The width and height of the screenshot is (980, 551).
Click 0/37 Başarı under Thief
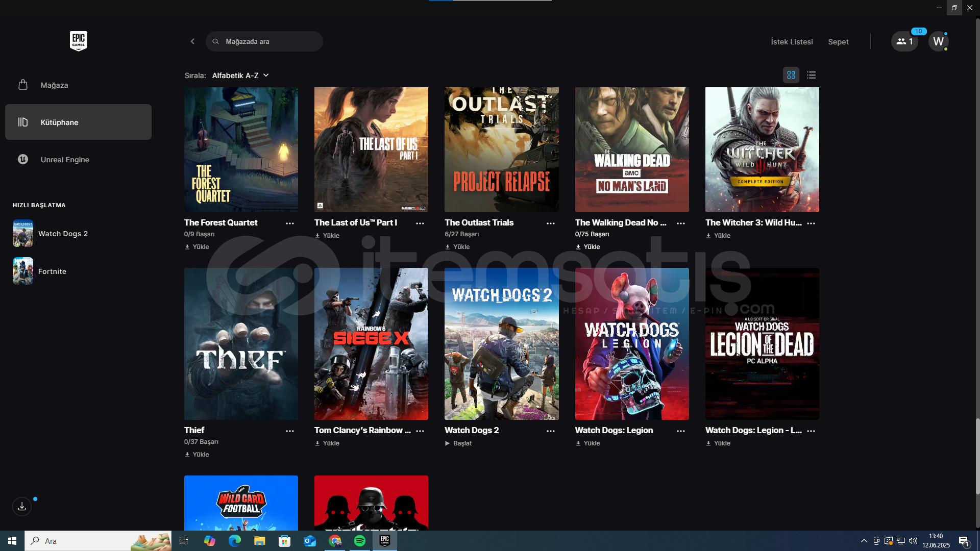tap(201, 442)
